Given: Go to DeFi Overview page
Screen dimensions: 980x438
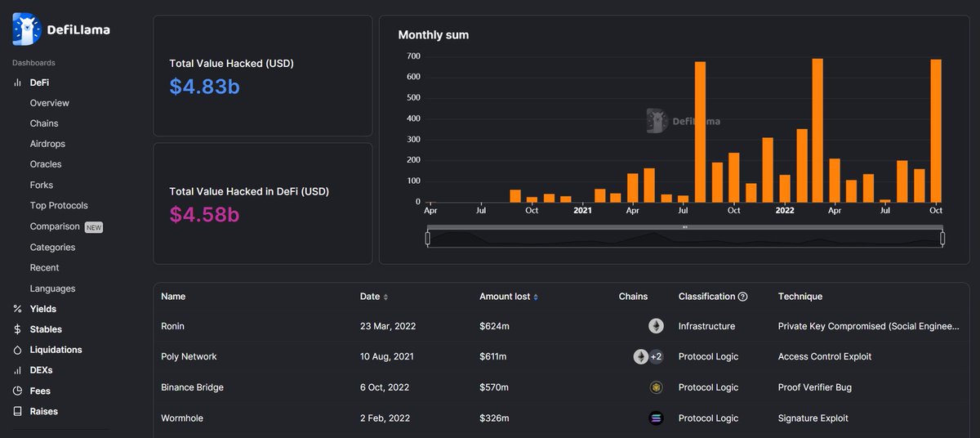Looking at the screenshot, I should 49,103.
